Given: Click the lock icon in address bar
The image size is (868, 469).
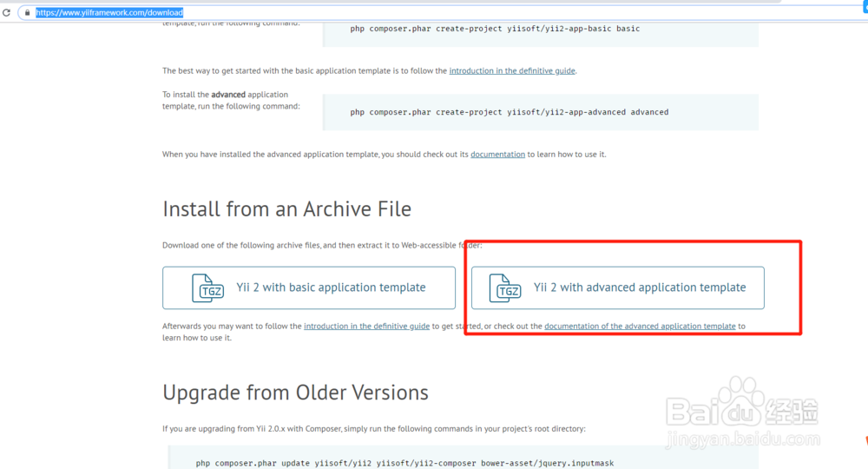Looking at the screenshot, I should click(x=27, y=12).
